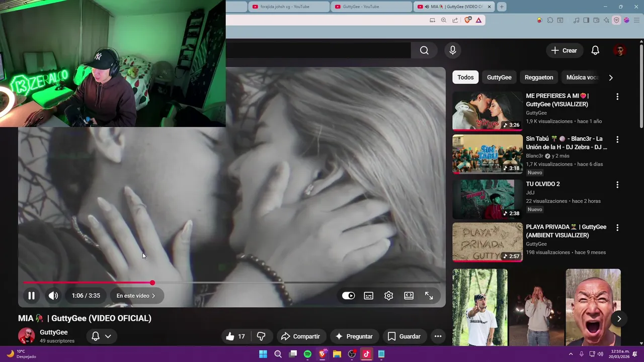
Task: Open Spotify from the taskbar
Action: [307, 354]
